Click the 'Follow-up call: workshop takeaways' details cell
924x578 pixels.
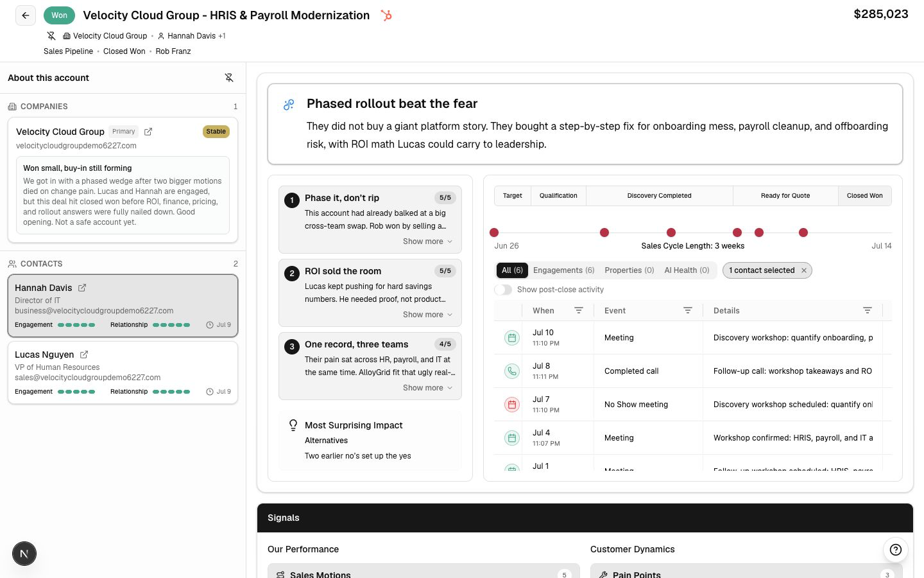pyautogui.click(x=792, y=371)
